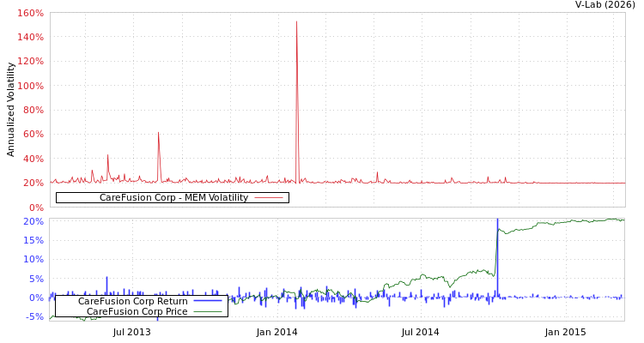Click the 60% volatility axis label
Viewport: 644px width, 343px height.
[x=33, y=135]
